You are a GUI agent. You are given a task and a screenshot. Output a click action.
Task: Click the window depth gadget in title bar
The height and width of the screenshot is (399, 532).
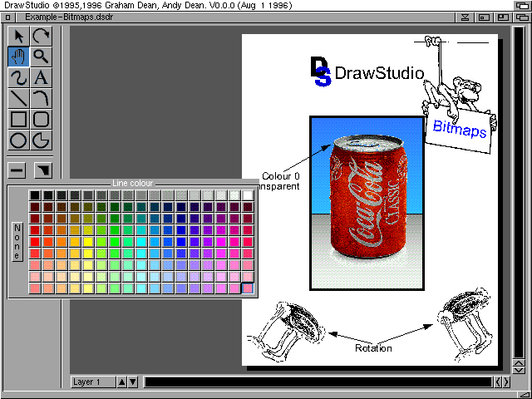[x=522, y=17]
